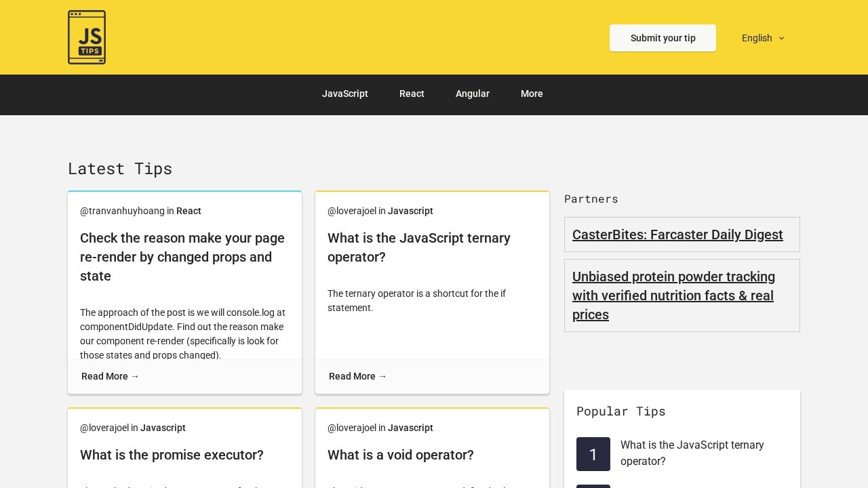Open the top Popular Tips ternary operator entry

(x=692, y=453)
